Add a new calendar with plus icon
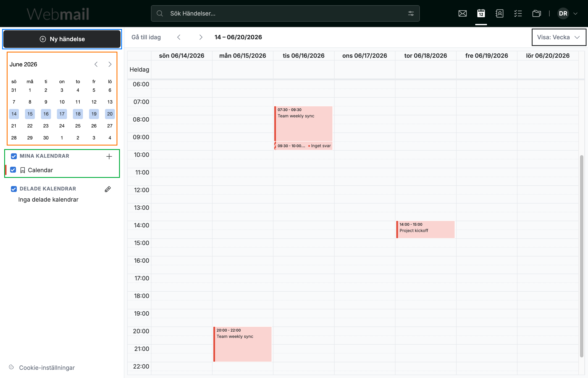Screen dimensions: 588x378 click(x=109, y=156)
